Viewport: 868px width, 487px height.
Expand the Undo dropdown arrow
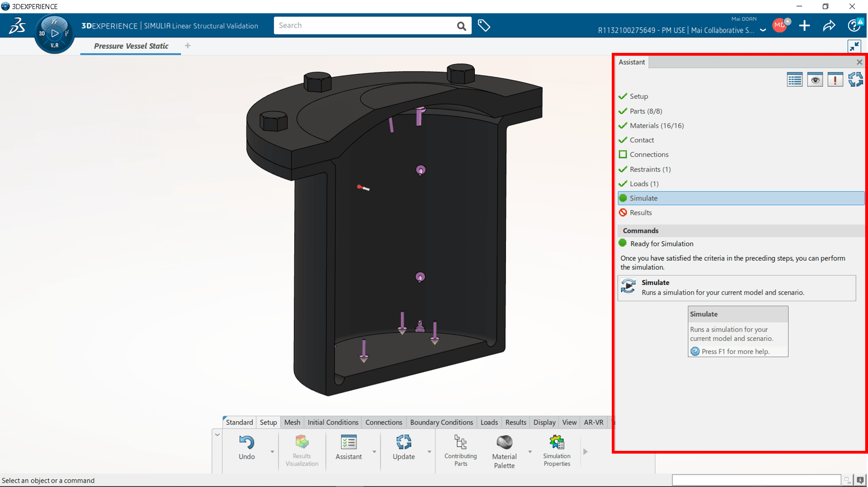272,452
